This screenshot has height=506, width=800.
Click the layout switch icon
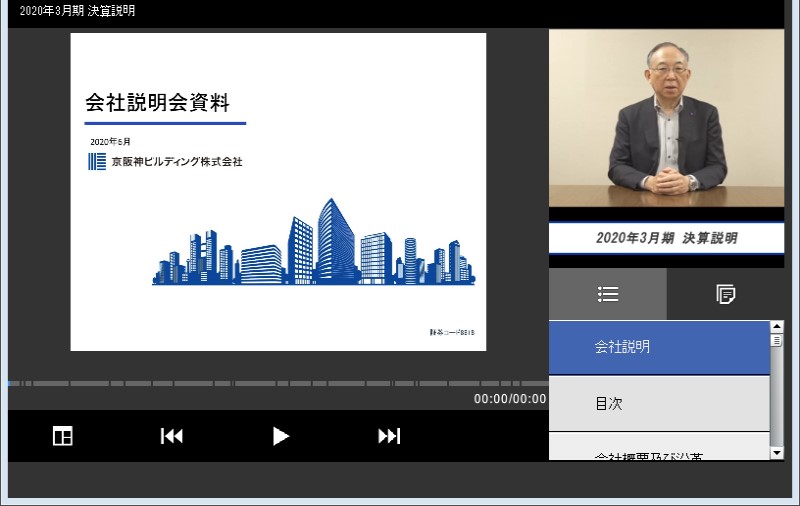point(63,436)
